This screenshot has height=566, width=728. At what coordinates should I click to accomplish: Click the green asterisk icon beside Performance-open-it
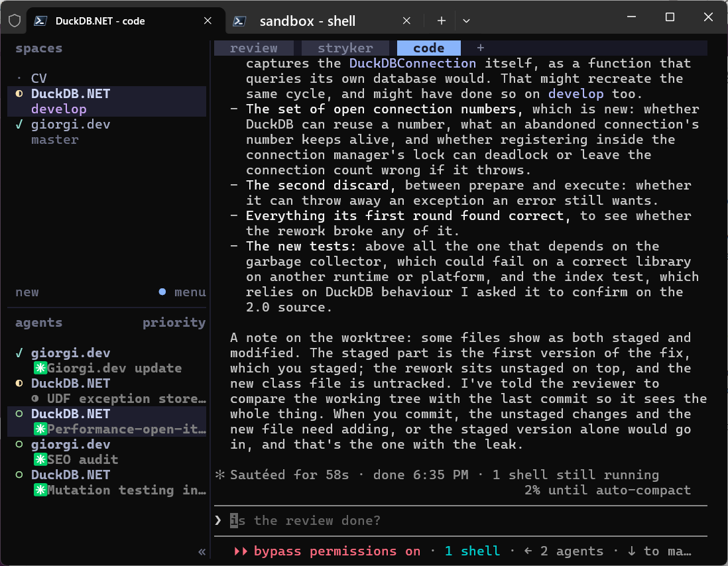40,429
